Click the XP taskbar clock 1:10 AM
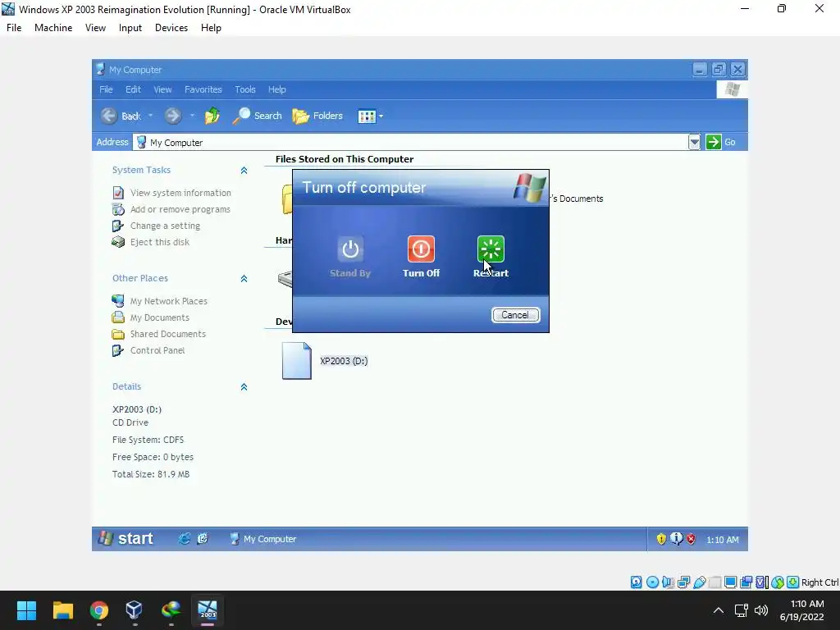840x630 pixels. (723, 540)
